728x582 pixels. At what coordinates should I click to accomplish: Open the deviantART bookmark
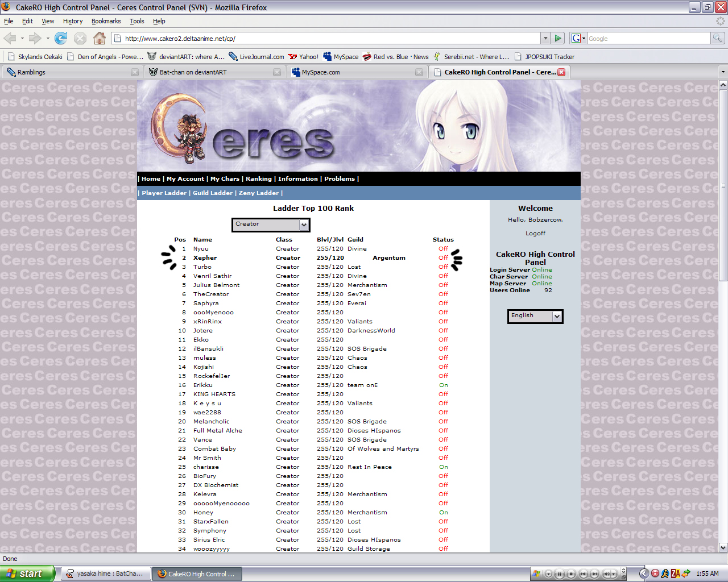(186, 57)
